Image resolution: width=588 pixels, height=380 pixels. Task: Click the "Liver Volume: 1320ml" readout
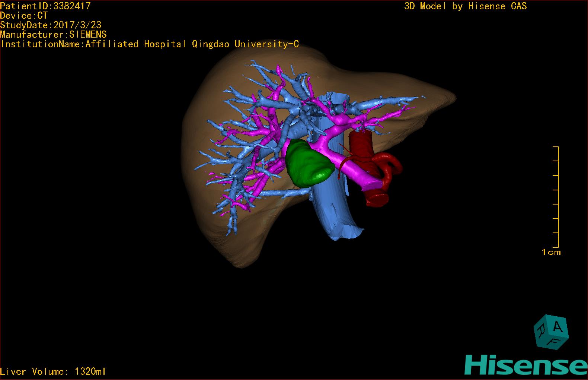click(x=53, y=371)
